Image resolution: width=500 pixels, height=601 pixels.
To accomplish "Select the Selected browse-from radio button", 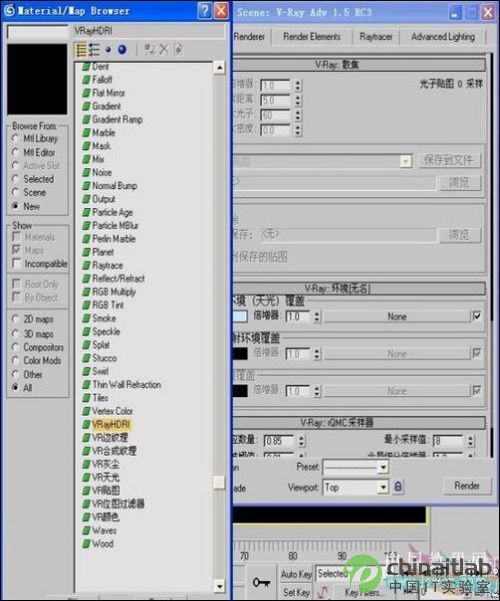I will point(15,179).
